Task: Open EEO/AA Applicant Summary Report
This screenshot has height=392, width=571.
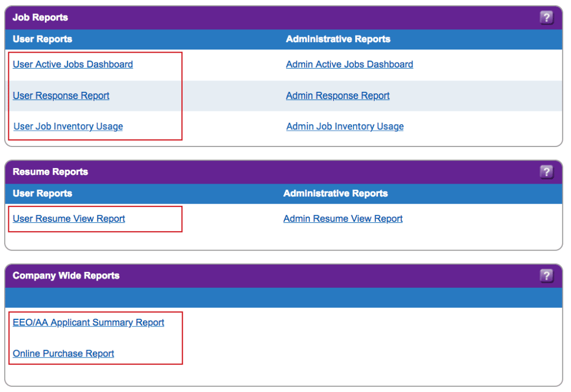Action: coord(88,322)
